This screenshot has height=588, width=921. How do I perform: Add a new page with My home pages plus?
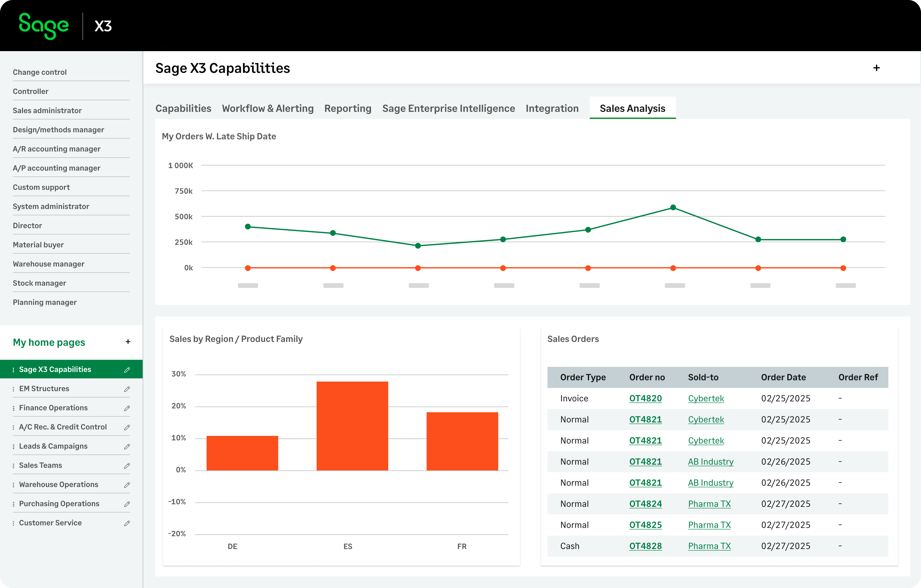128,342
